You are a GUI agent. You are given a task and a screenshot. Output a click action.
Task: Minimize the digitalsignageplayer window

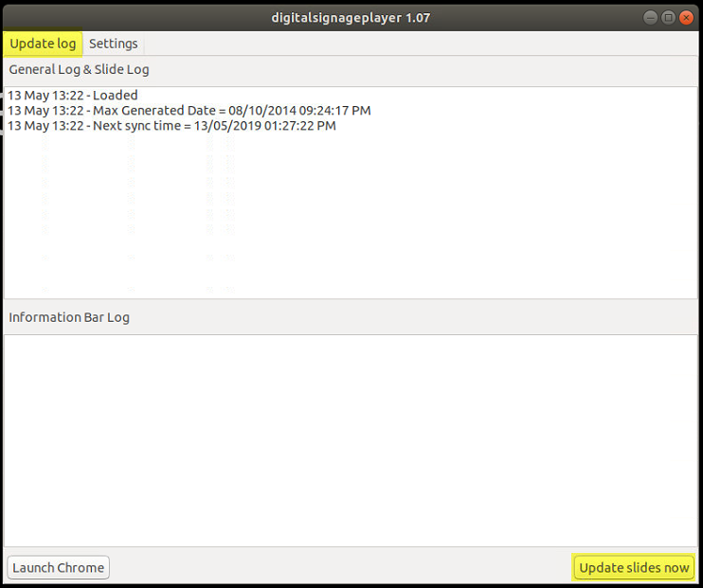[x=650, y=17]
